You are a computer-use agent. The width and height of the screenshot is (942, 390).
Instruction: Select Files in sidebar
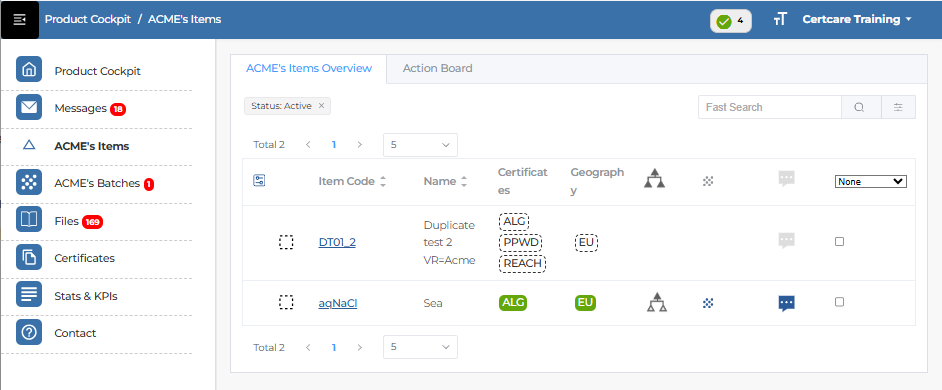tap(66, 221)
